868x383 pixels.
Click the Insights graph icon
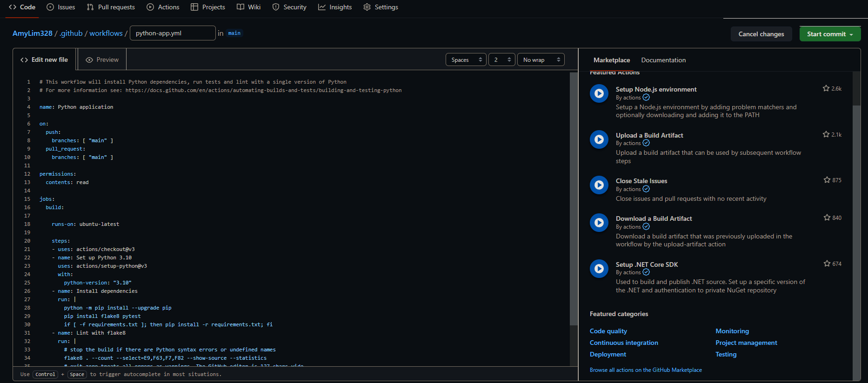pos(322,7)
